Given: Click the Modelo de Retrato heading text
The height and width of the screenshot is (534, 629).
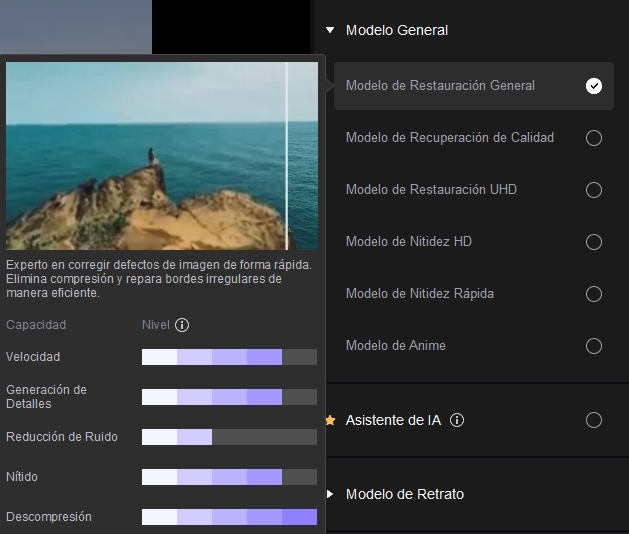Looking at the screenshot, I should tap(404, 494).
